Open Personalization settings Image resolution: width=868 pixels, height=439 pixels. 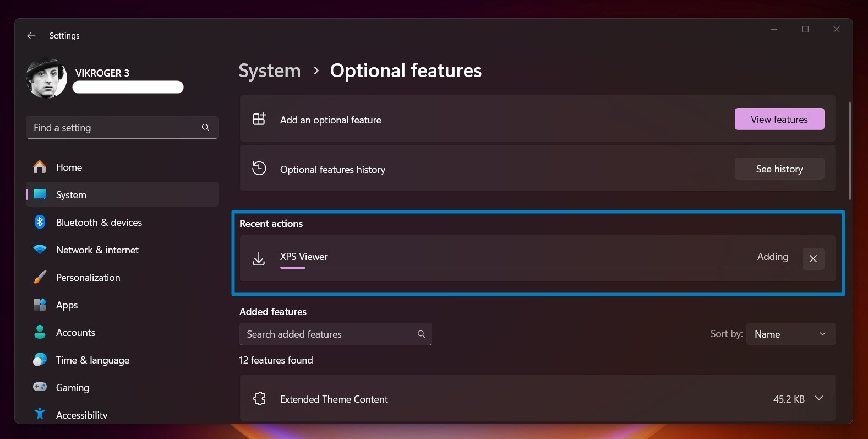click(122, 278)
